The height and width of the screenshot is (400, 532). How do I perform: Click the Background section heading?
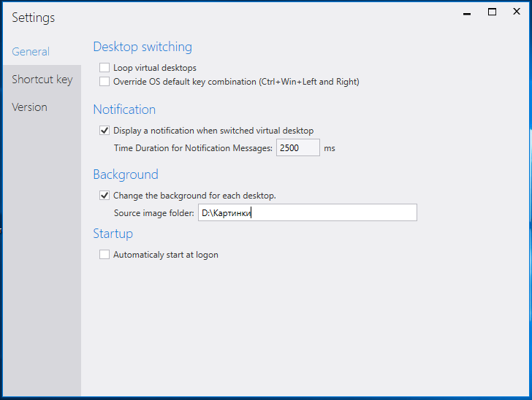click(126, 174)
